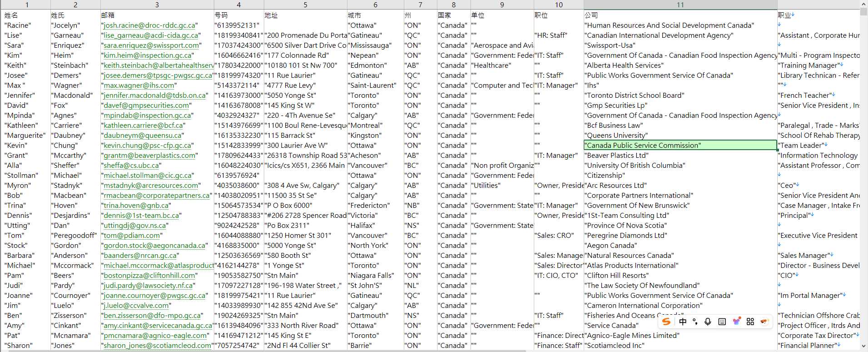Select column 10 header
Viewport: 868px width, 352px height.
tap(559, 5)
